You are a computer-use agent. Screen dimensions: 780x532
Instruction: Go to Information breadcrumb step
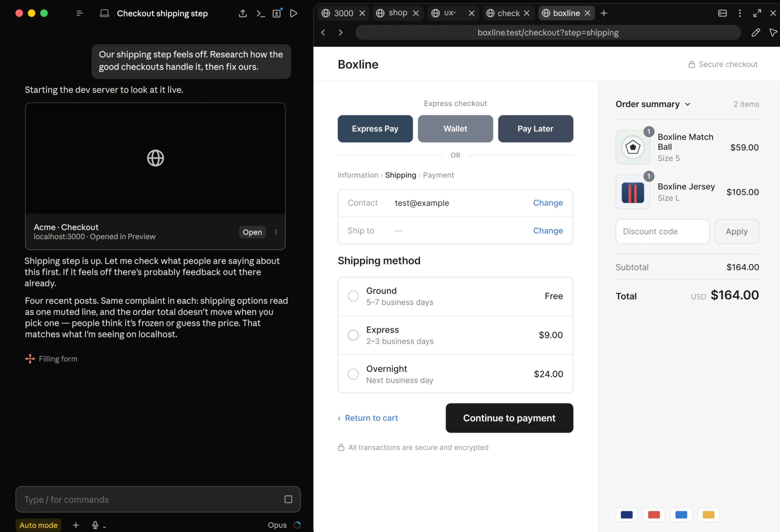pyautogui.click(x=358, y=175)
